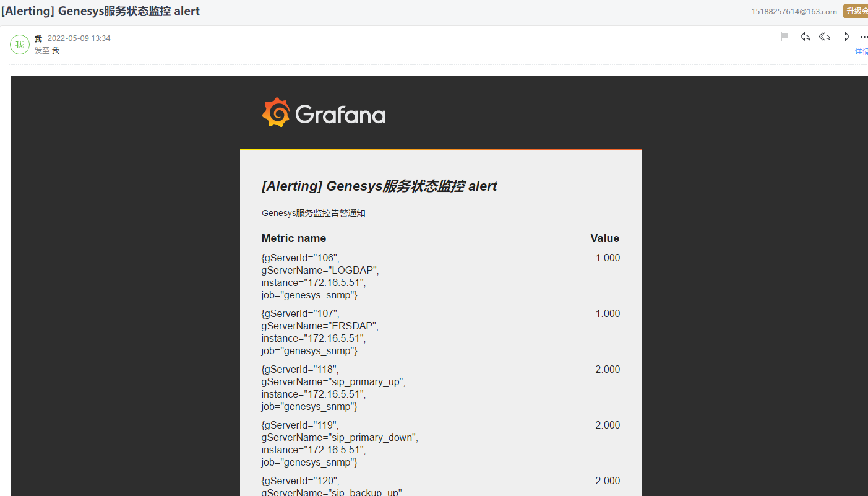Click the Reply All double-arrow icon

825,37
